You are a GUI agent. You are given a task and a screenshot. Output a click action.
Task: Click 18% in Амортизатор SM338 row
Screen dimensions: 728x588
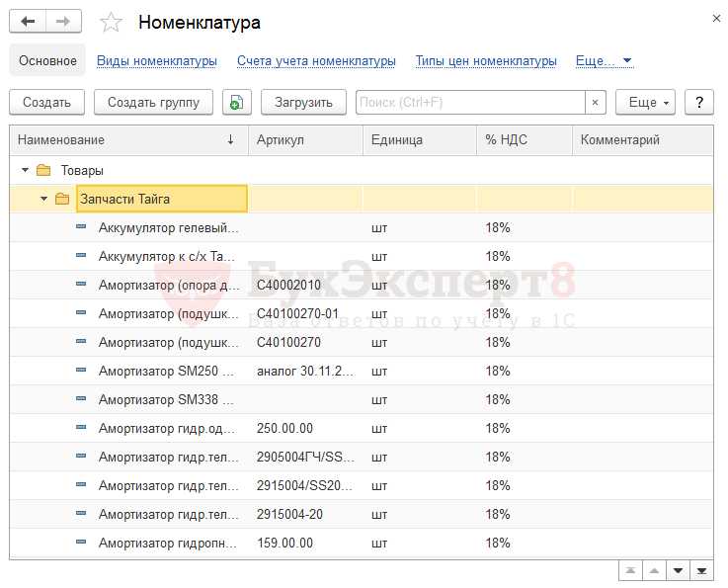pyautogui.click(x=498, y=399)
